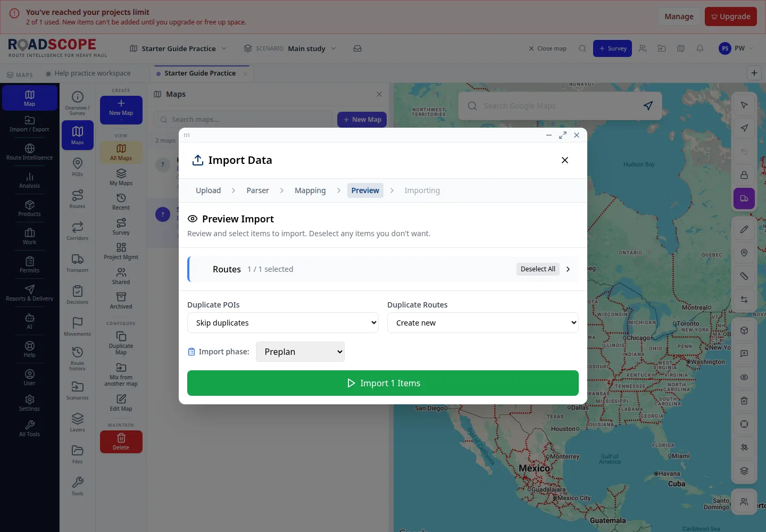Open the Decisions panel icon

[x=78, y=295]
